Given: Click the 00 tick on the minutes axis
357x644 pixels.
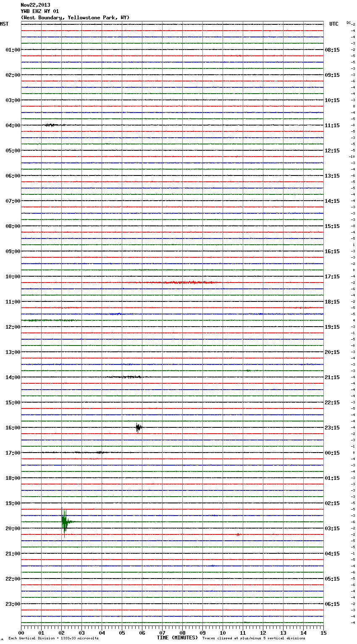Looking at the screenshot, I should pyautogui.click(x=21, y=633).
